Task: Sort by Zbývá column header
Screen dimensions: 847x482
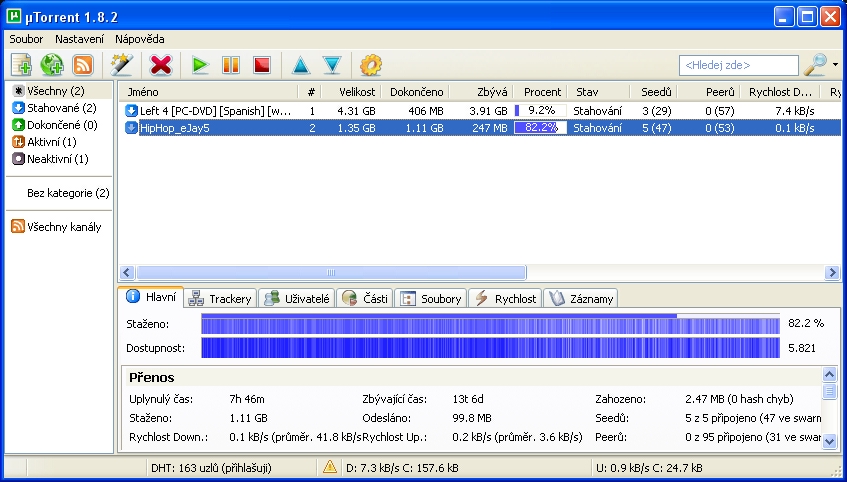Action: tap(481, 92)
